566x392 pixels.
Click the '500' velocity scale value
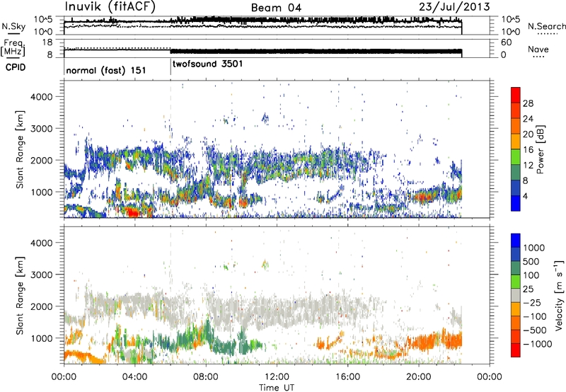tap(533, 262)
